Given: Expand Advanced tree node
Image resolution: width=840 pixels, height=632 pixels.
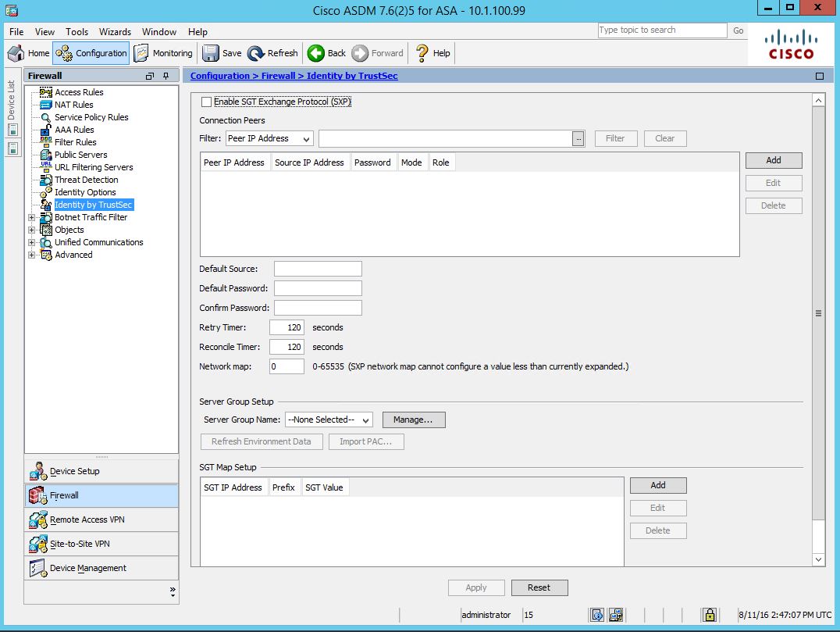Looking at the screenshot, I should tap(31, 255).
